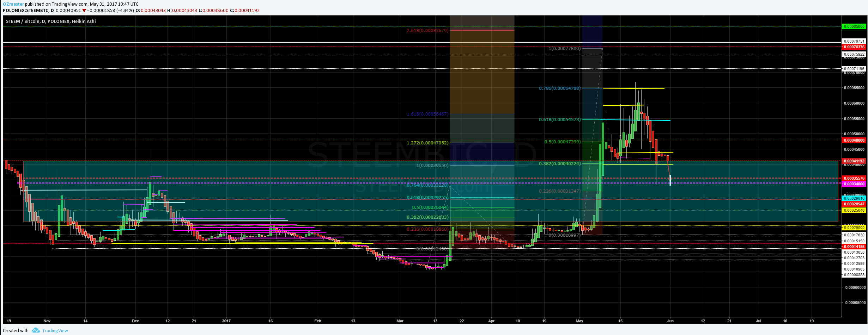
Task: Click the 0.5(0.00026044) Fibonacci label
Action: (430, 207)
